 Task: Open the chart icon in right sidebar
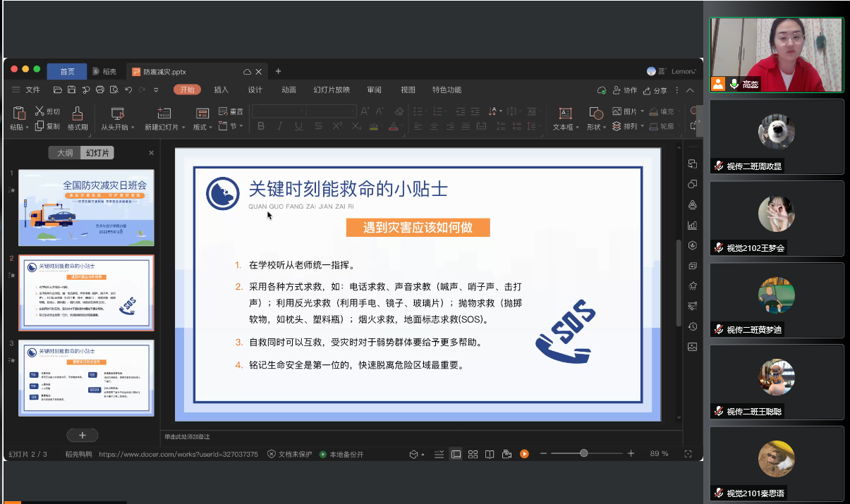pos(692,225)
